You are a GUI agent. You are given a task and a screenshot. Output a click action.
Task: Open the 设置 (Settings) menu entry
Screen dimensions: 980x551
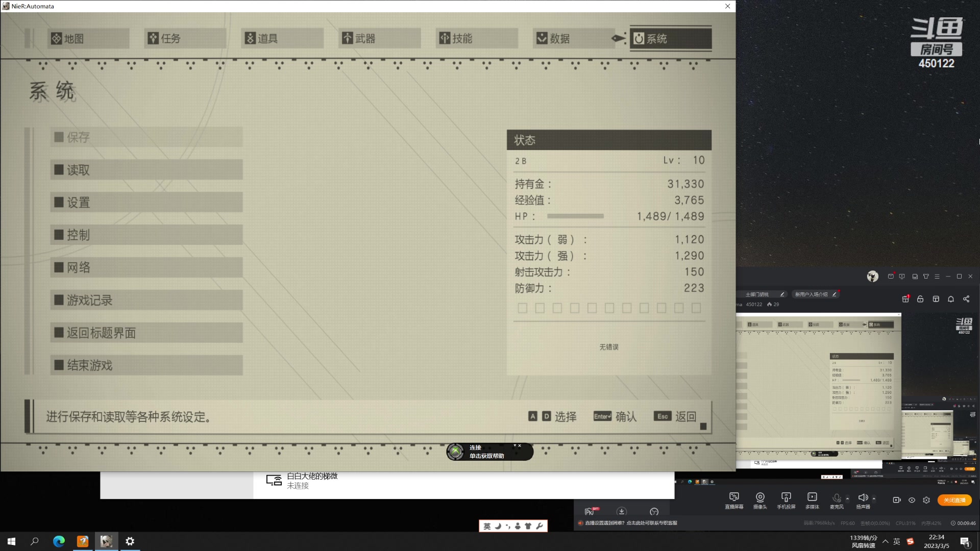click(x=146, y=203)
